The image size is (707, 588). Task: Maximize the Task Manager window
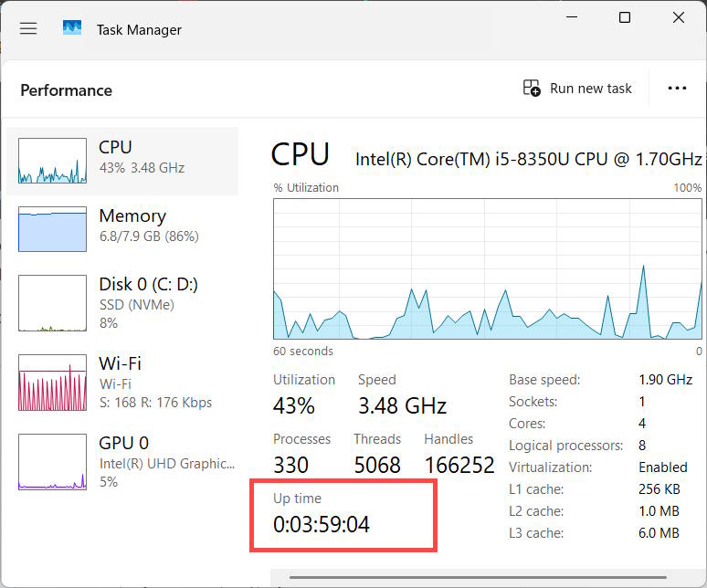(x=625, y=17)
